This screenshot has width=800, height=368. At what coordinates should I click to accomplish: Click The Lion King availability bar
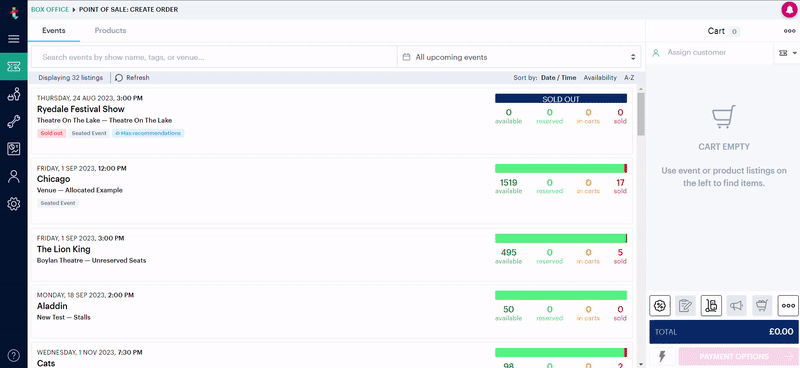[x=561, y=238]
